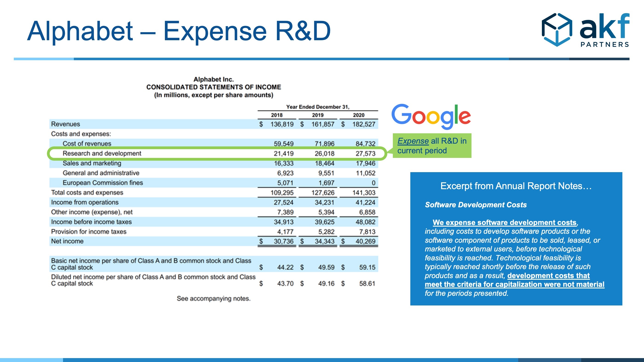Click '(In millions, except per share amounts)' note
Screen dimensions: 644x362
(213, 95)
